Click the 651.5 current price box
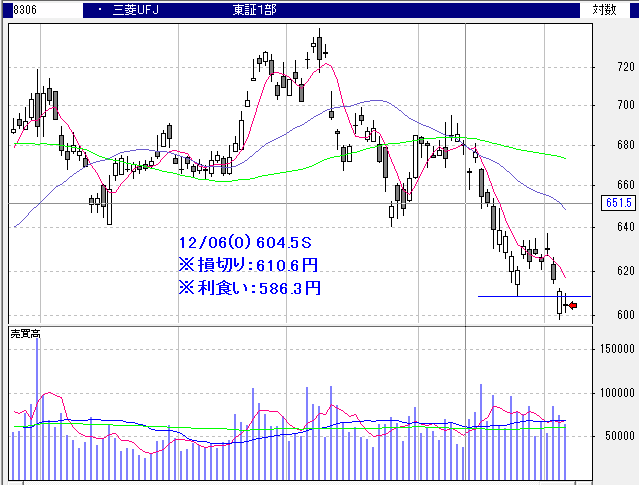The width and height of the screenshot is (639, 485). pyautogui.click(x=619, y=203)
